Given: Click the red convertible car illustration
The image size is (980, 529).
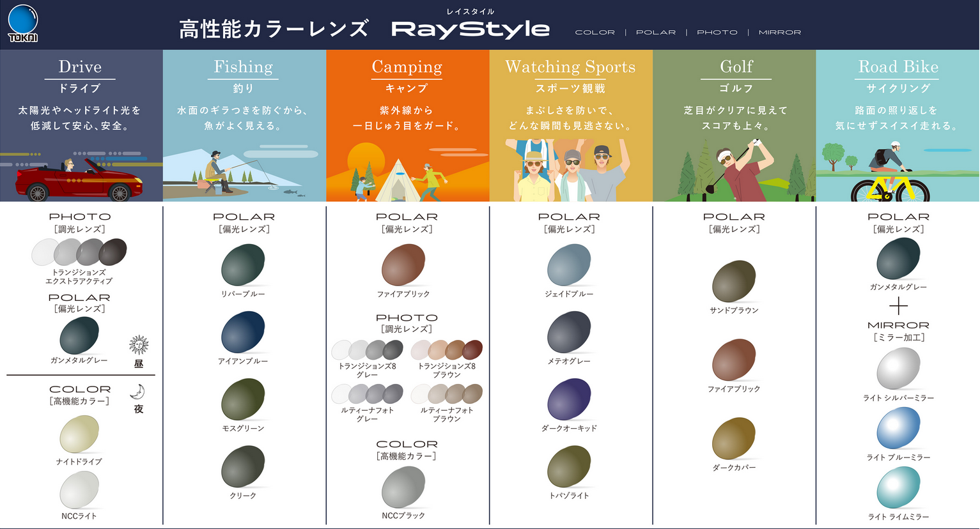Looking at the screenshot, I should pyautogui.click(x=80, y=179).
